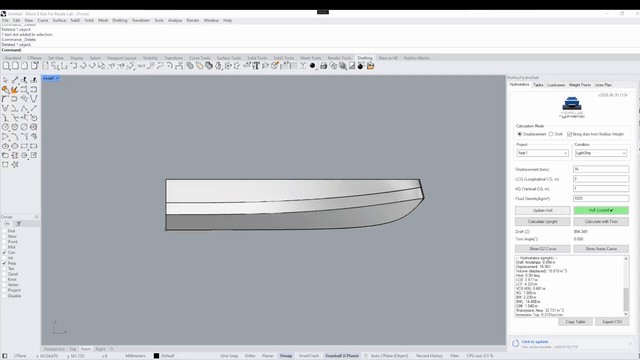Open the Condition dropdown showing LightShip
This screenshot has height=360, width=640.
click(601, 153)
